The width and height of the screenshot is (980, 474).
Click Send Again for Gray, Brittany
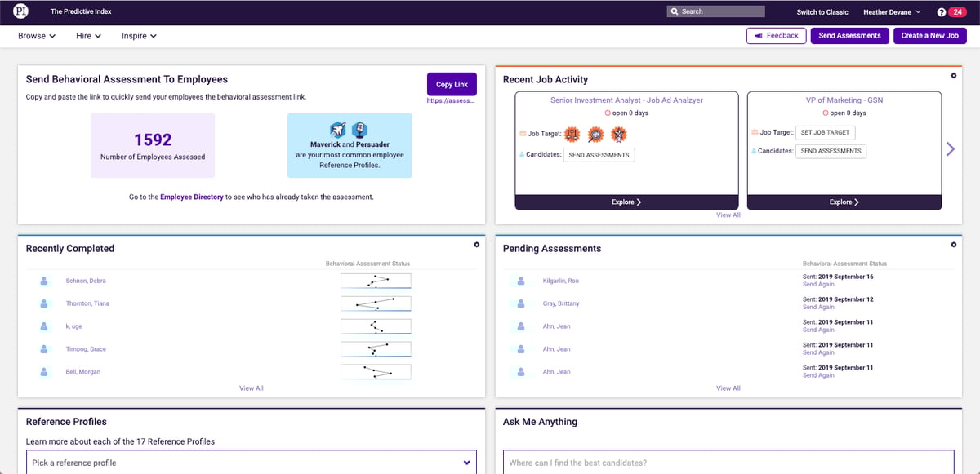pyautogui.click(x=818, y=308)
